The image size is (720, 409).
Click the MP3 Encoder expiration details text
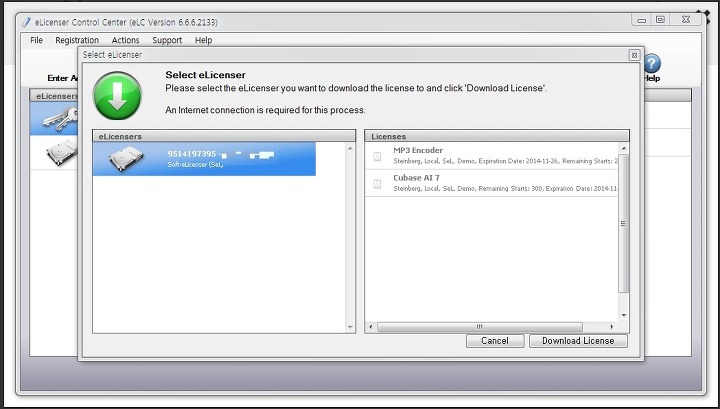point(506,161)
